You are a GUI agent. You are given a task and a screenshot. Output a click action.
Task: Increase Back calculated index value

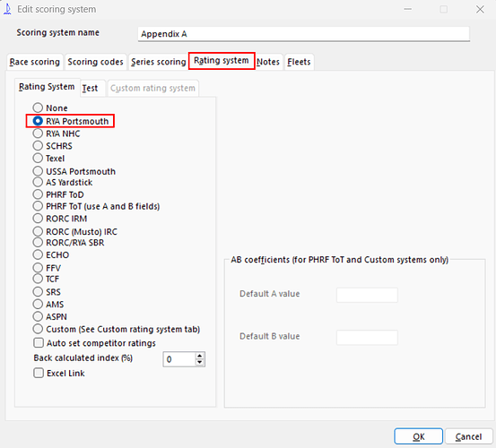pos(200,356)
